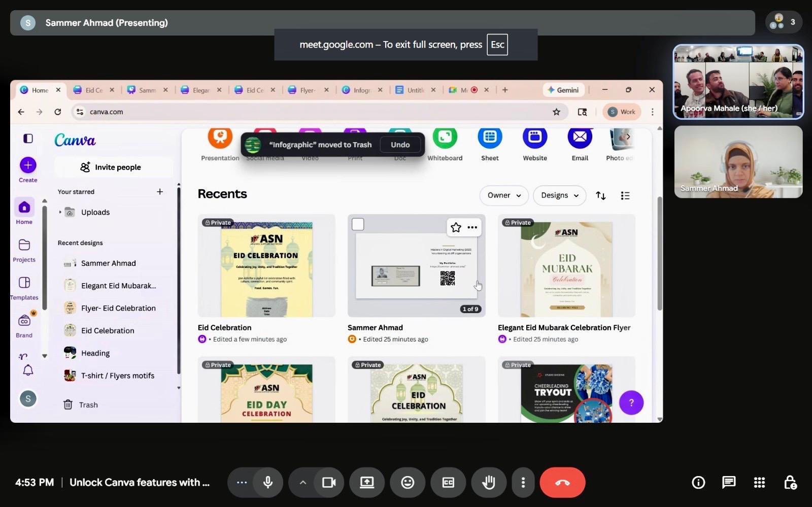Open the Canva notifications bell
Screen dimensions: 812x507
pyautogui.click(x=28, y=370)
